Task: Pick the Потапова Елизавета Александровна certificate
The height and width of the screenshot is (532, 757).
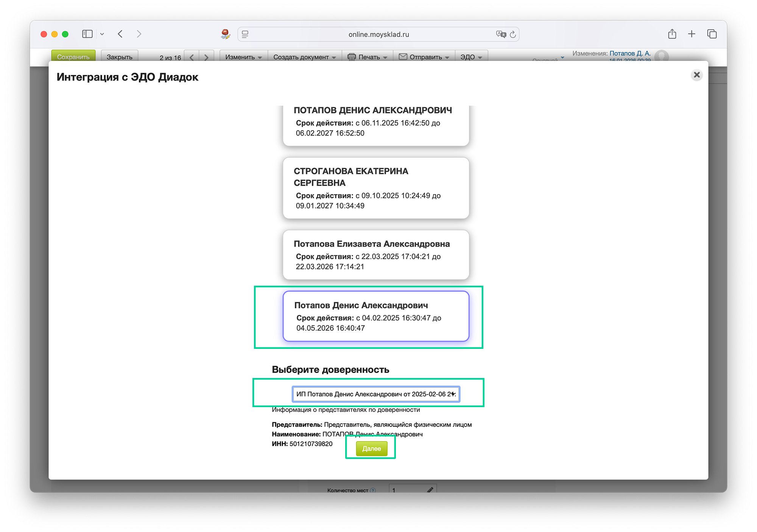Action: point(376,255)
